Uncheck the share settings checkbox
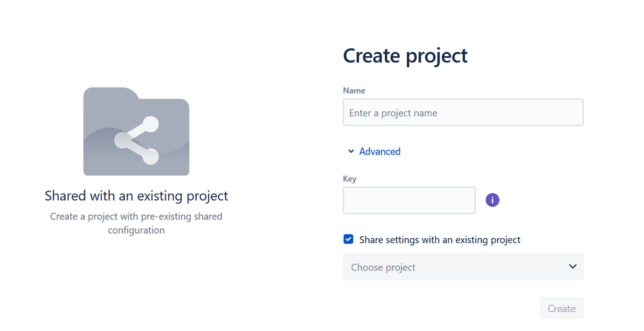The width and height of the screenshot is (644, 331). tap(348, 239)
